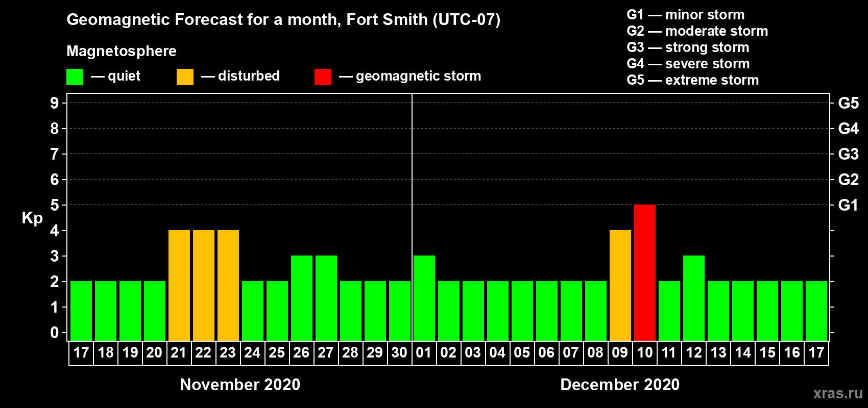Click 'G2 — moderate storm' legend line
868x408 pixels.
tap(697, 31)
